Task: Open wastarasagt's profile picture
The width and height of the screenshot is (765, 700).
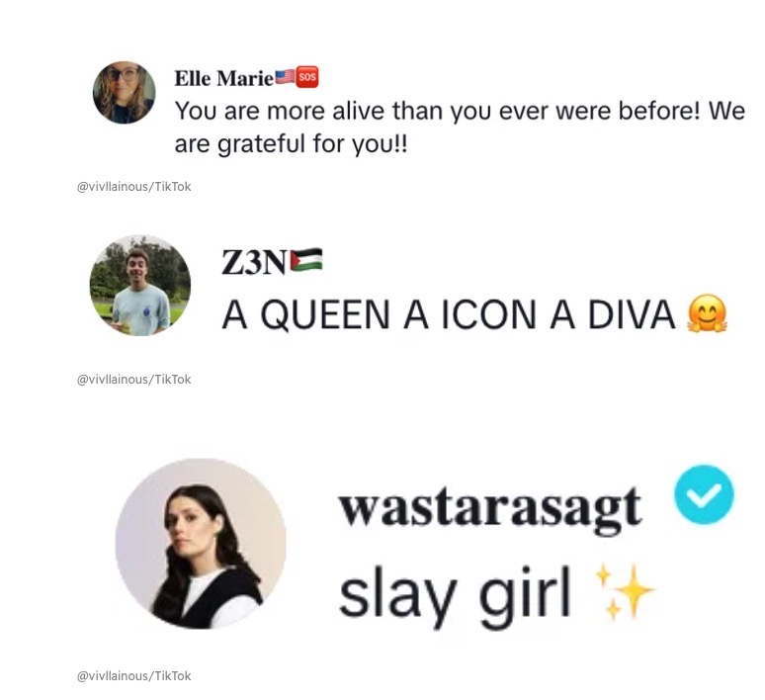Action: [x=201, y=544]
